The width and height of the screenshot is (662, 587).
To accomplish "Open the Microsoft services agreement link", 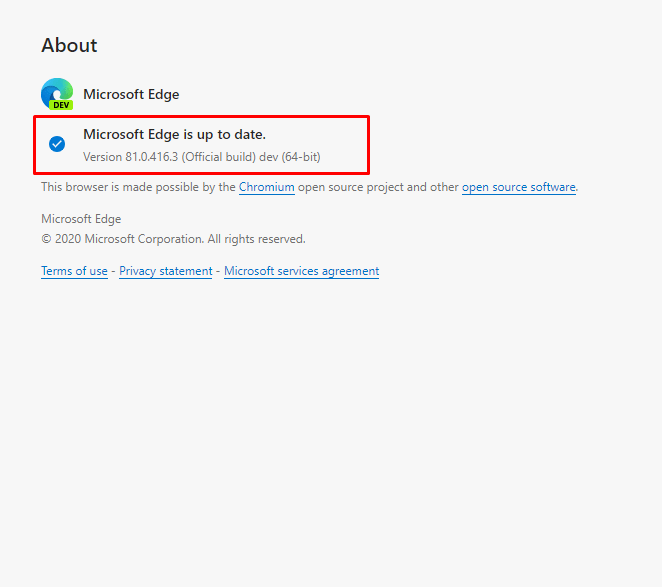I will 301,271.
